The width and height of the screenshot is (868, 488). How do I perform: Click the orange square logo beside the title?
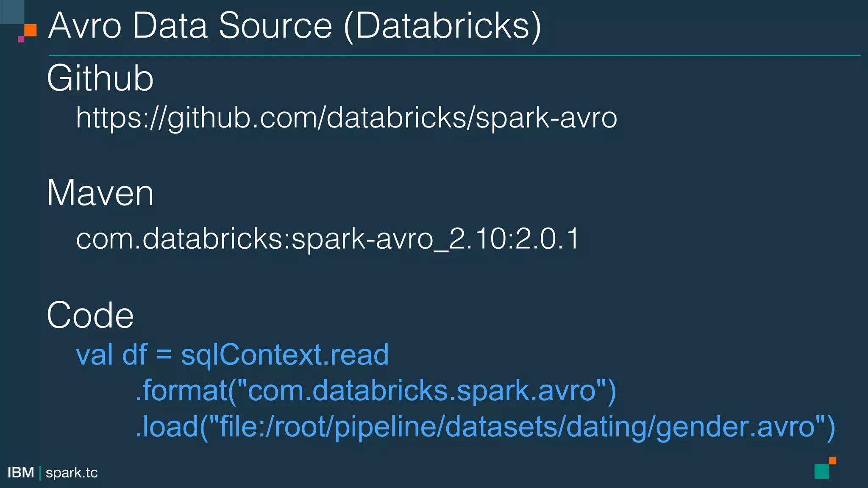pos(31,30)
